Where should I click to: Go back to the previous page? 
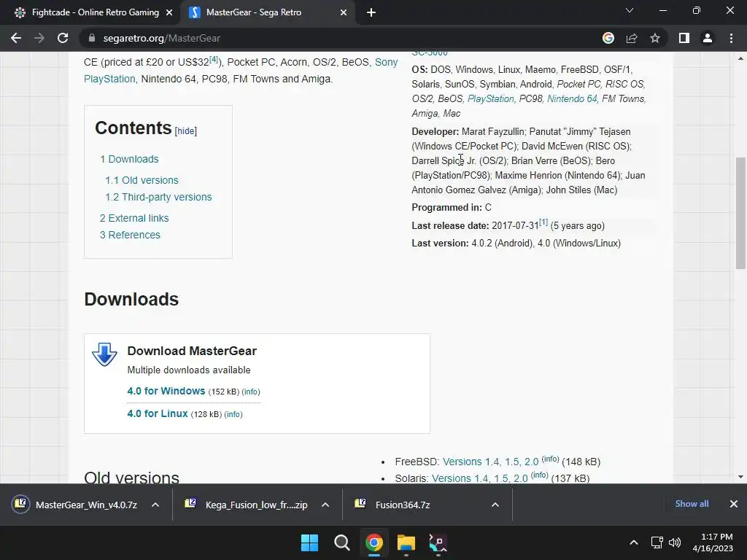point(16,38)
